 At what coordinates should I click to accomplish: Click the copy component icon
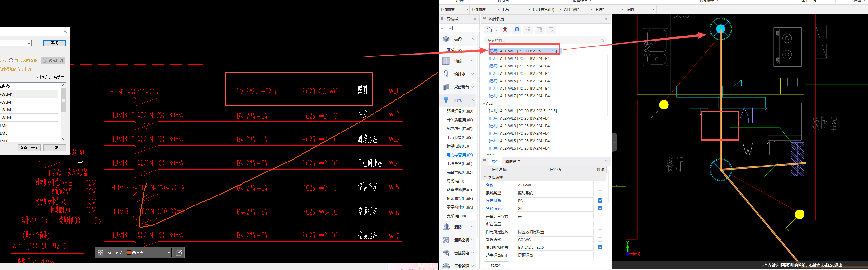pos(516,30)
